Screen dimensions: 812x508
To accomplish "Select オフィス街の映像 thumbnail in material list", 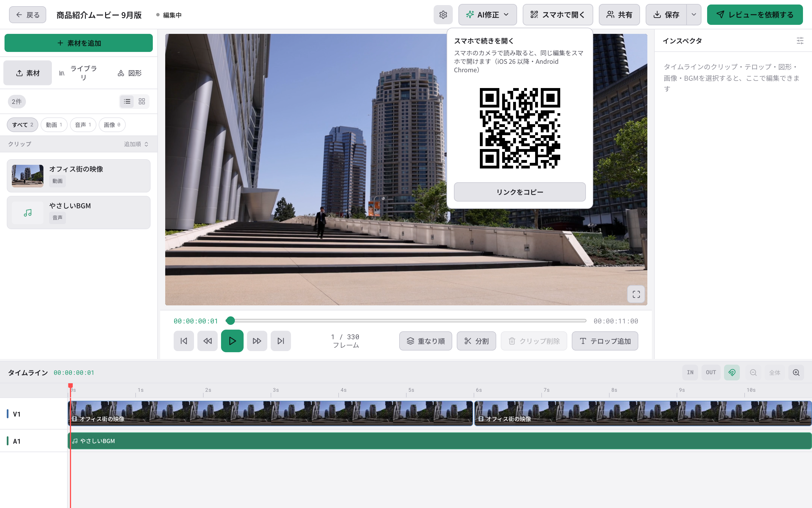I will pyautogui.click(x=28, y=176).
